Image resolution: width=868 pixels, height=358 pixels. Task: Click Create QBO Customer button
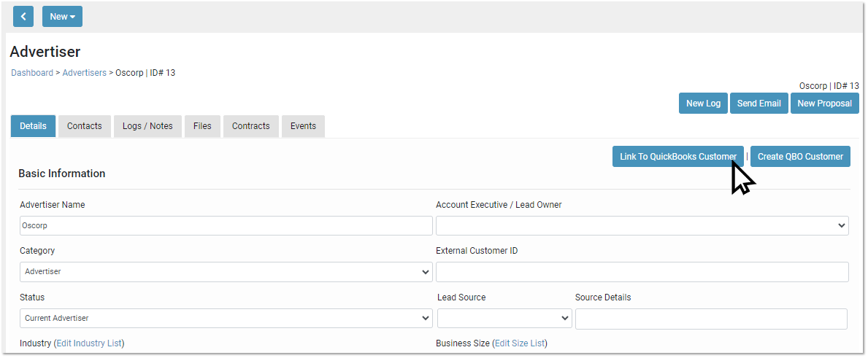800,157
